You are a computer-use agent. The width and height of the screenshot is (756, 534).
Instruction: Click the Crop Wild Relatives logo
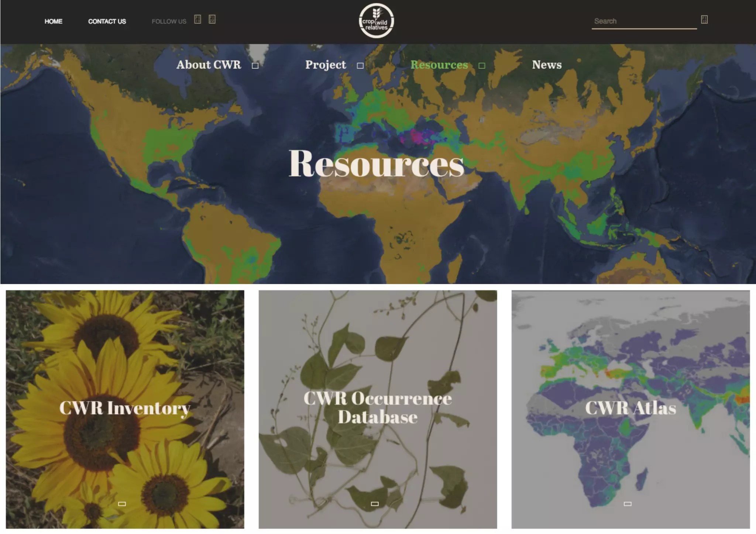(x=376, y=21)
